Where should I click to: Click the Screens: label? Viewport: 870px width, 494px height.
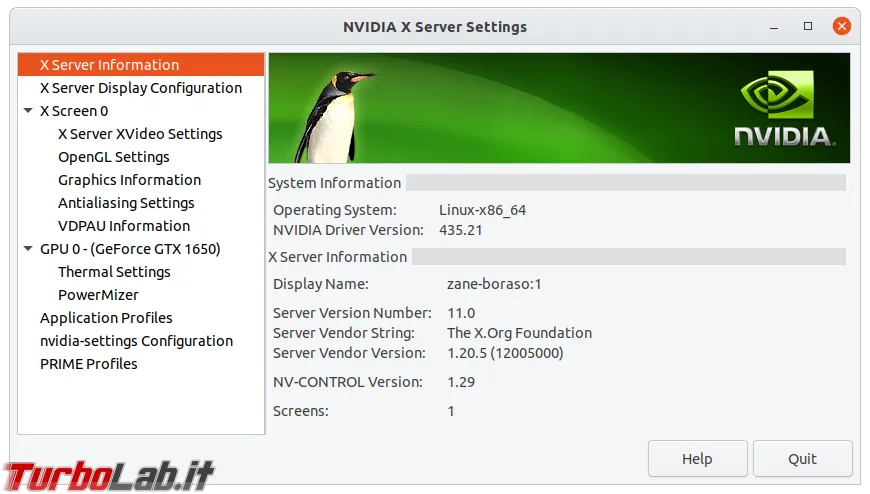(x=301, y=411)
